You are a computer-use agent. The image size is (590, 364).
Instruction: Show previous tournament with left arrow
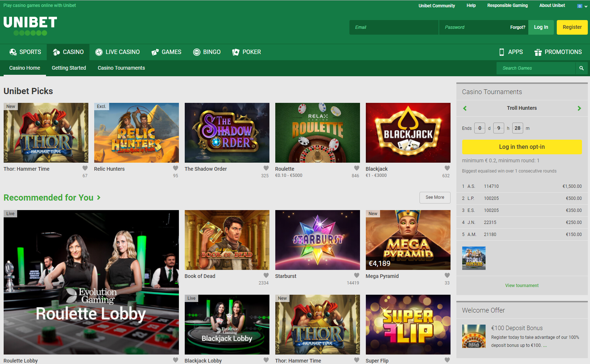point(465,108)
